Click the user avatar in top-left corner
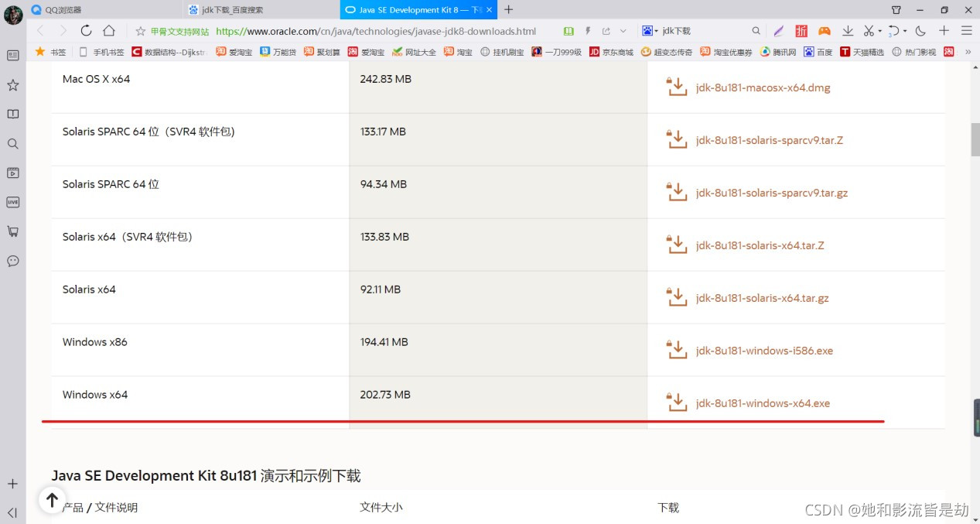Viewport: 980px width, 524px height. 13,15
